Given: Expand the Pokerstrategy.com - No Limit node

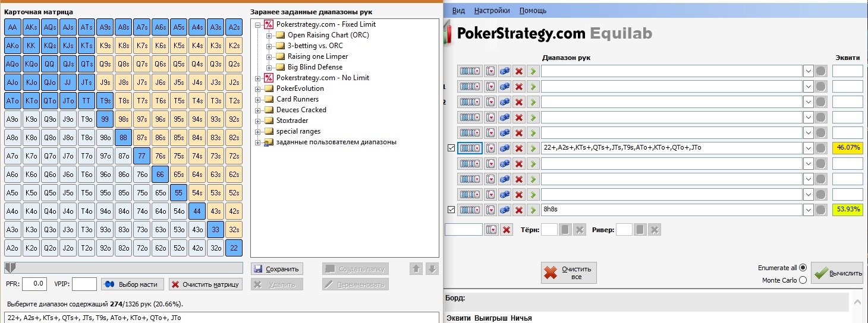Looking at the screenshot, I should pyautogui.click(x=258, y=78).
